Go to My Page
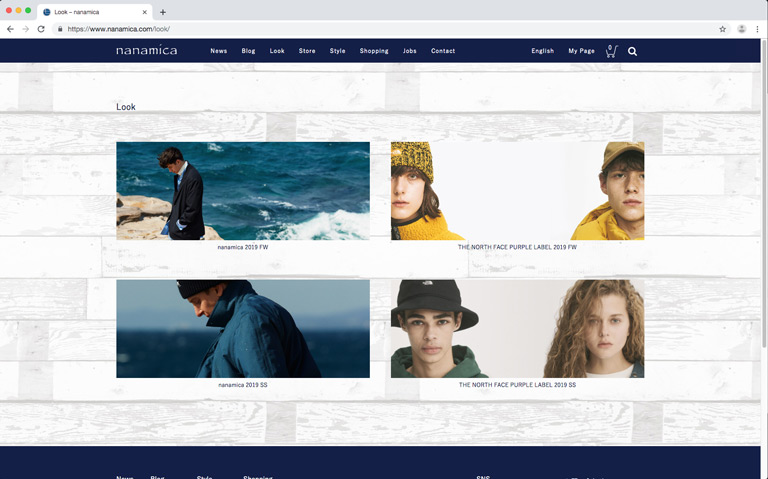This screenshot has height=479, width=768. point(581,51)
